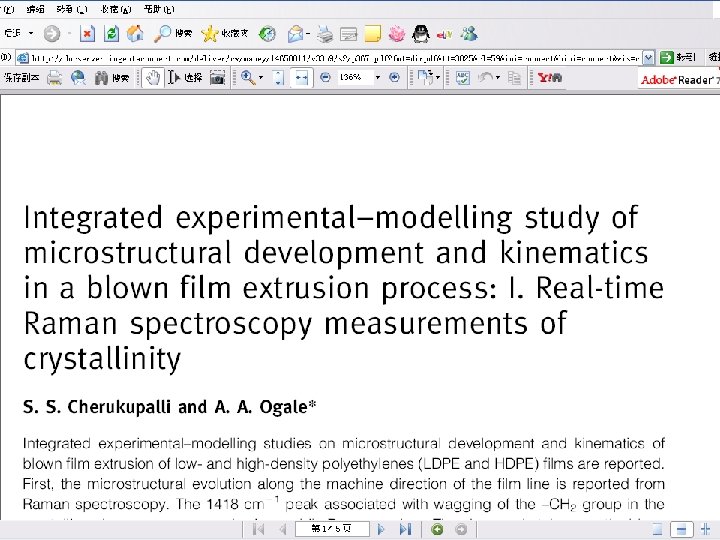Switch to continuous page layout
The height and width of the screenshot is (540, 720).
(x=681, y=529)
